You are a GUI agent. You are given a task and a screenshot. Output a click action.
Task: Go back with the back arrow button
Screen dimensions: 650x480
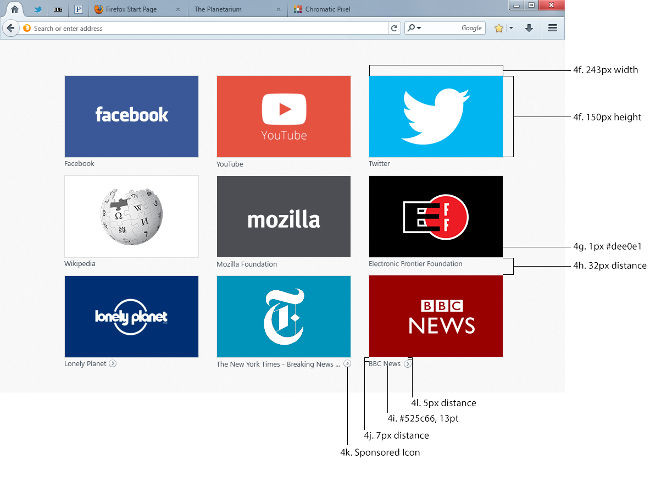[x=11, y=28]
